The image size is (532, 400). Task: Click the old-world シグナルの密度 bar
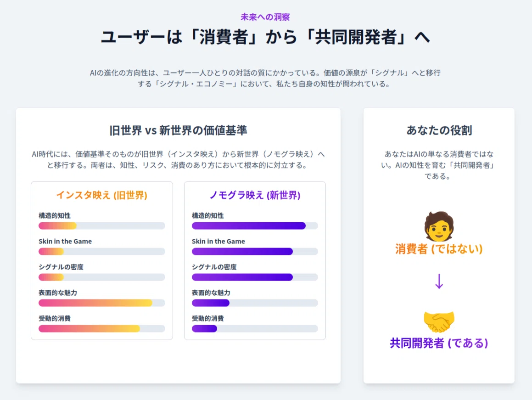[102, 277]
